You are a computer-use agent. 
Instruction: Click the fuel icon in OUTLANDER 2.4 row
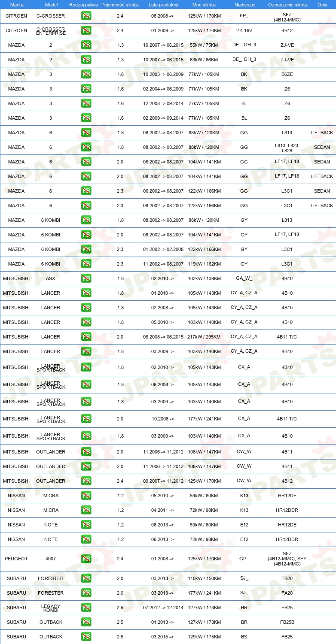(x=86, y=481)
